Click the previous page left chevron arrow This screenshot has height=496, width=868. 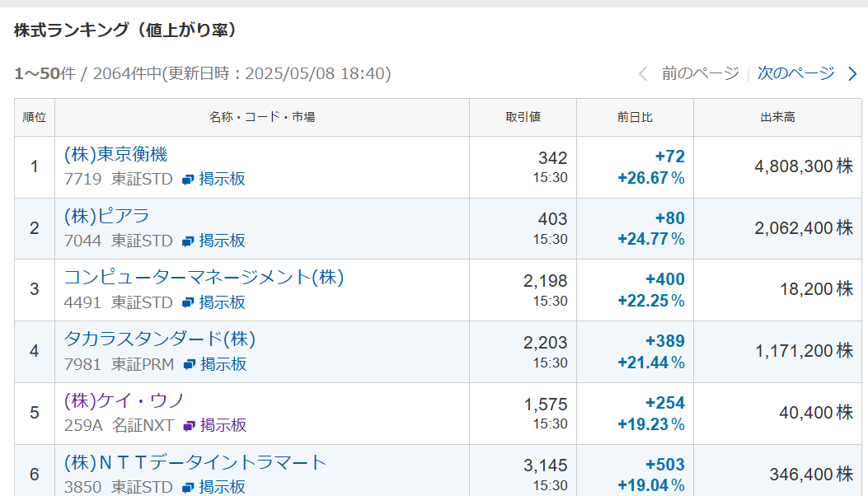[643, 74]
